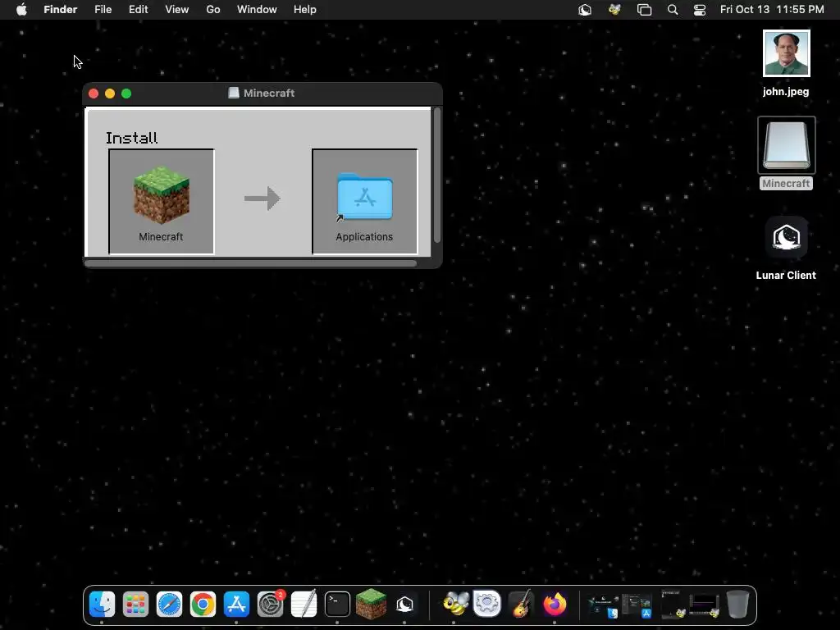Launch Google Chrome from the Dock
Viewport: 840px width, 630px height.
203,605
